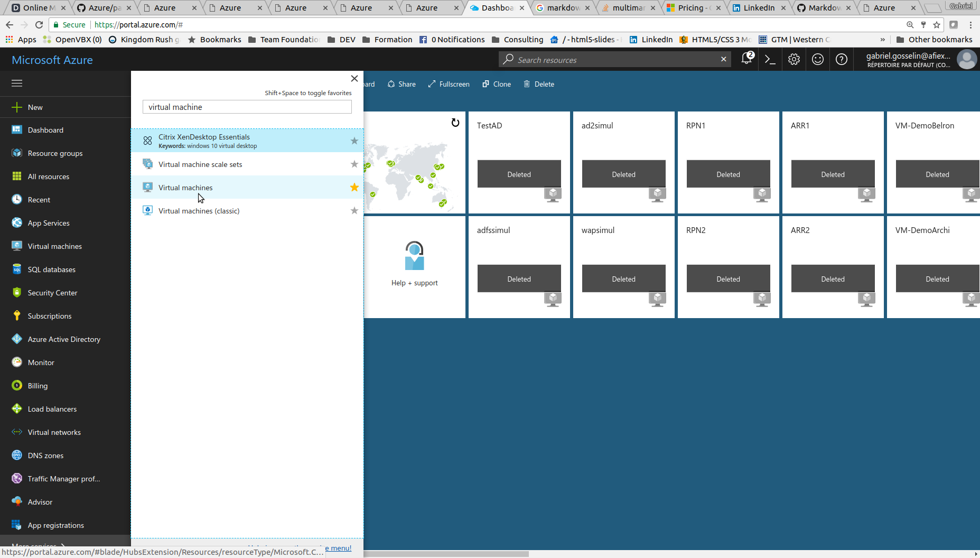The width and height of the screenshot is (980, 558).
Task: Open the notifications bell icon
Action: coord(746,59)
